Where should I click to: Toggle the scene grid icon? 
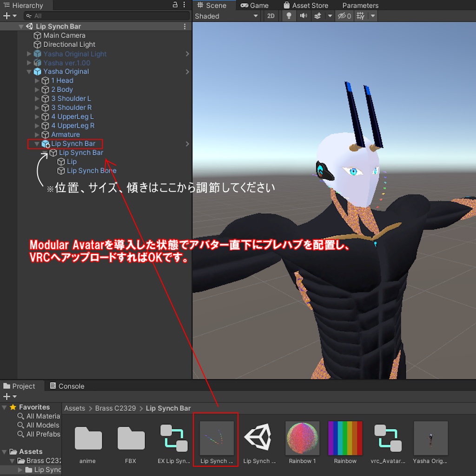361,16
